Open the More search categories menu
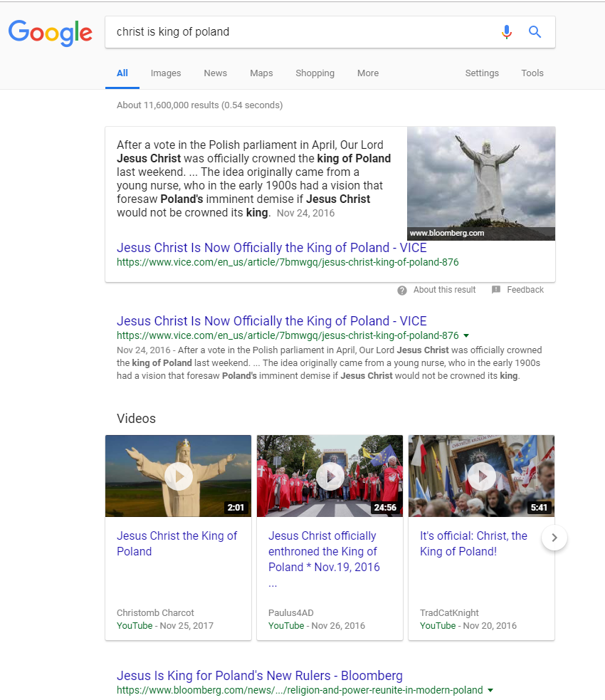Viewport: 605px width, 700px height. (x=368, y=73)
